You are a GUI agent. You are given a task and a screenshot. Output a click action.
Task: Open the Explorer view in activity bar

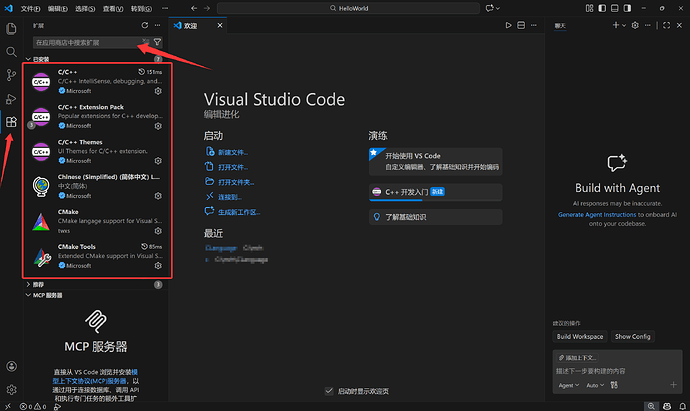point(11,29)
